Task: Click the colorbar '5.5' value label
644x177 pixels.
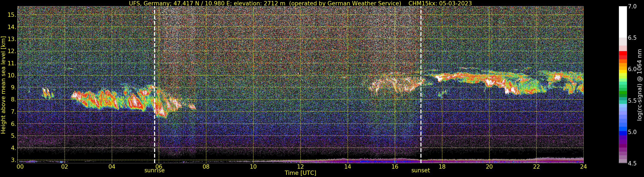Action: click(632, 101)
